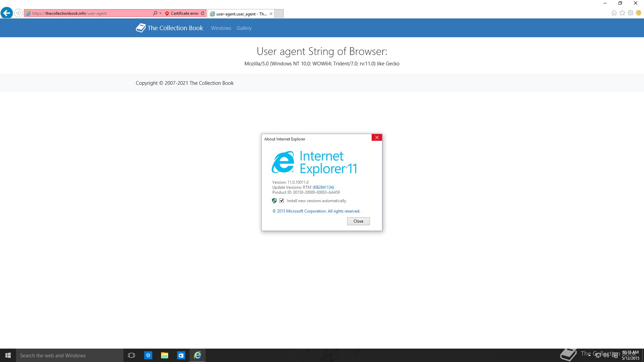Open the Tools gear menu
This screenshot has height=362, width=644.
(631, 13)
